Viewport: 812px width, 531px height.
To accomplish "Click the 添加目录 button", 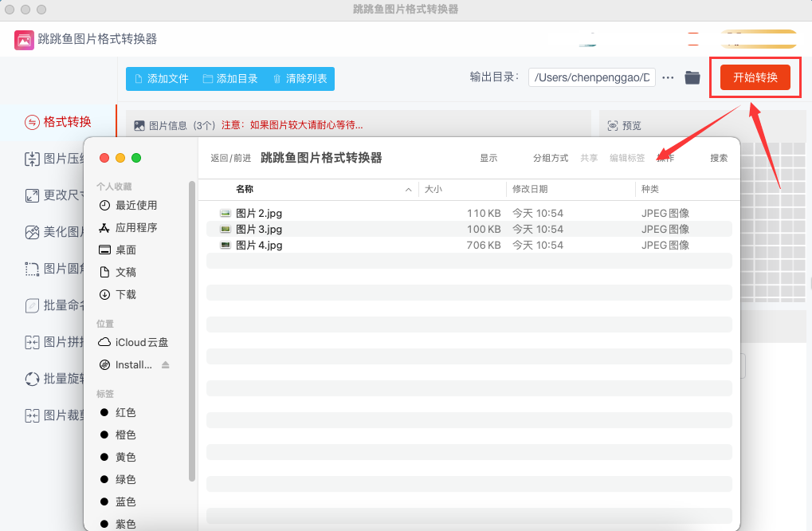I will coord(230,79).
